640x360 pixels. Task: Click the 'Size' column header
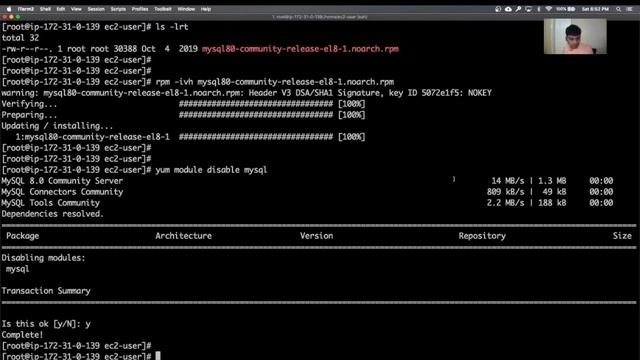coord(622,236)
